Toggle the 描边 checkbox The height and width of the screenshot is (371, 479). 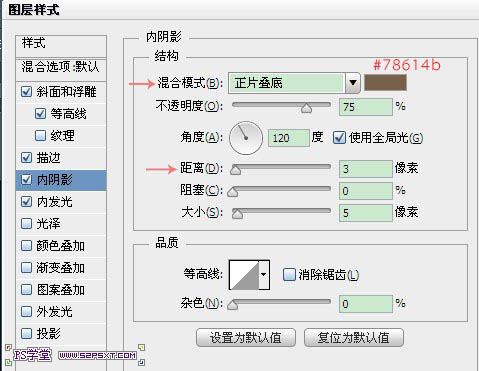click(26, 157)
